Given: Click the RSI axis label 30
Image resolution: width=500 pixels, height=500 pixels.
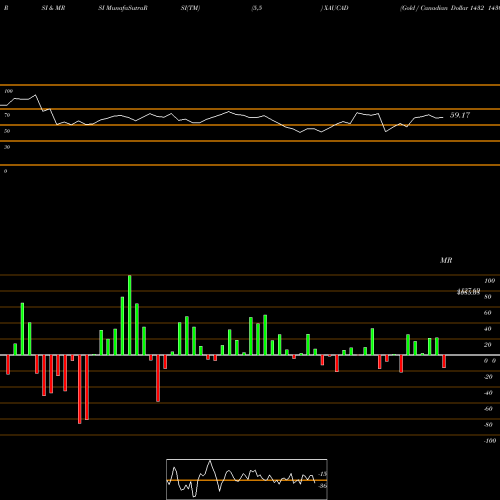Looking at the screenshot, I should tap(7, 147).
